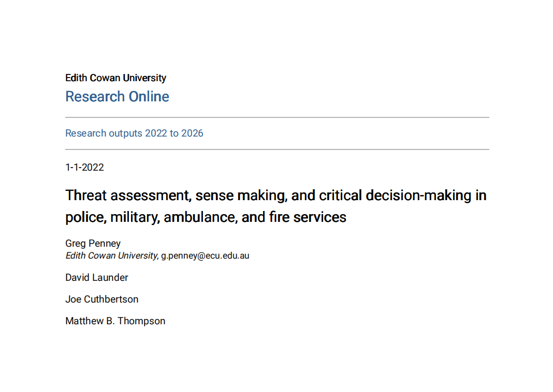Click the word ambulance in the title
The height and width of the screenshot is (392, 553).
(x=199, y=217)
